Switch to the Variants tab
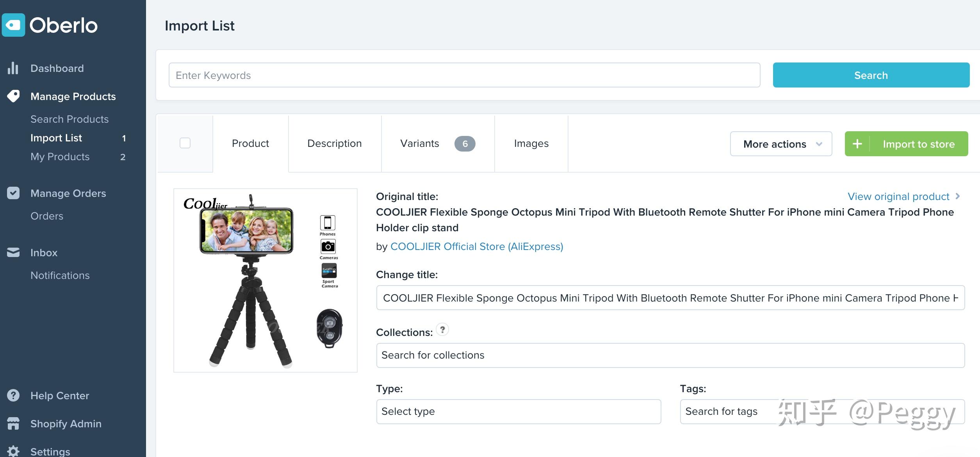Viewport: 980px width, 457px height. 438,143
